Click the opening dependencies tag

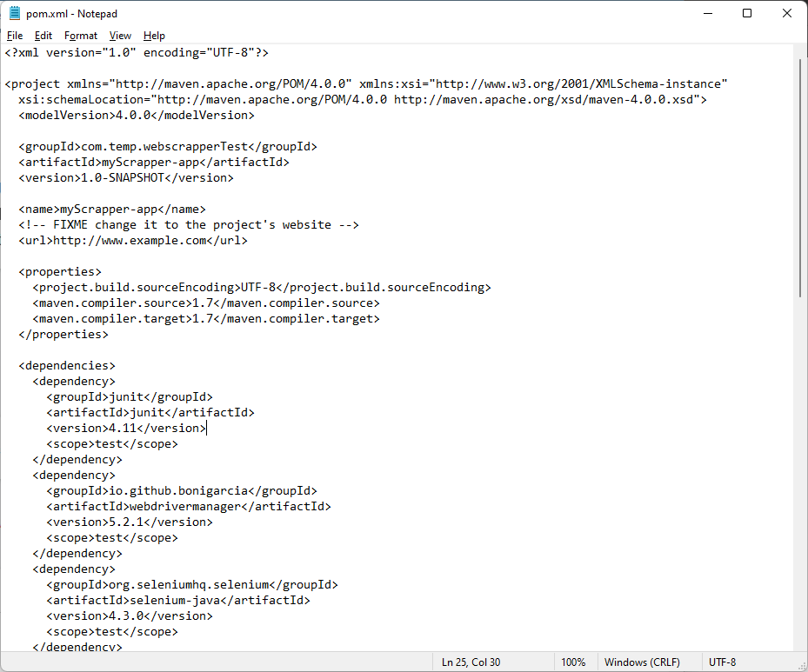click(x=67, y=366)
